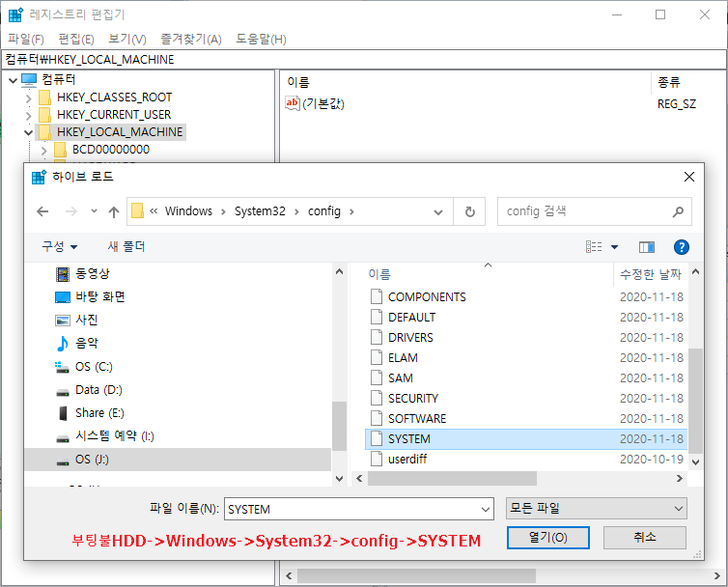Click System32 in the breadcrumb path
728x587 pixels.
tap(260, 211)
